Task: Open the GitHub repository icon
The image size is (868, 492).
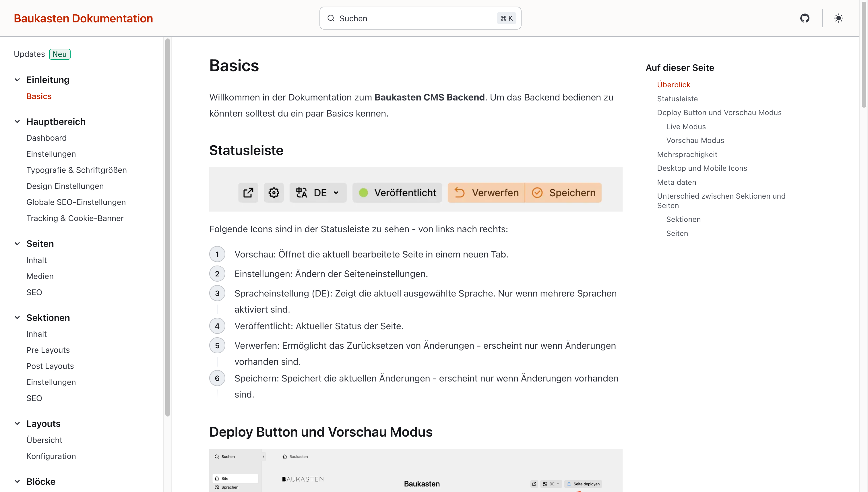Action: coord(805,18)
